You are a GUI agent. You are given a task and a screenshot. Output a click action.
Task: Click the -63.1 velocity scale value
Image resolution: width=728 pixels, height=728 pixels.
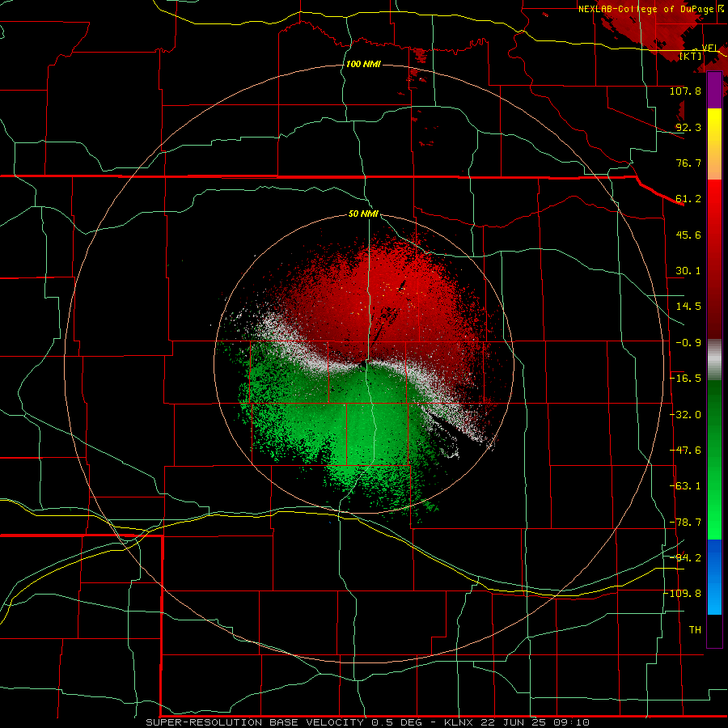click(685, 486)
